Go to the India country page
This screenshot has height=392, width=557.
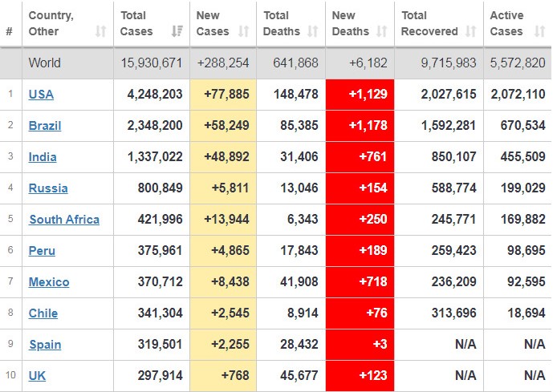click(43, 157)
